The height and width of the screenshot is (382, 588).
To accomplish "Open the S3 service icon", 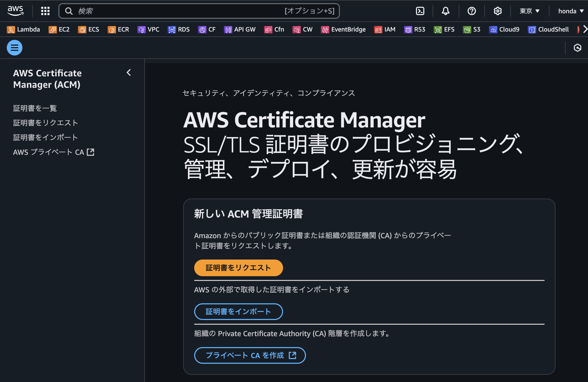I will coord(472,29).
